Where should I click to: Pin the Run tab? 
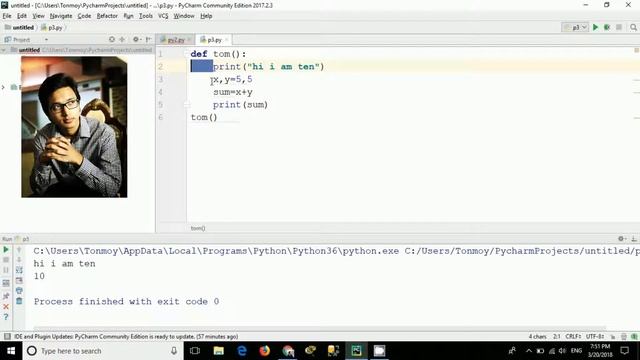6,296
